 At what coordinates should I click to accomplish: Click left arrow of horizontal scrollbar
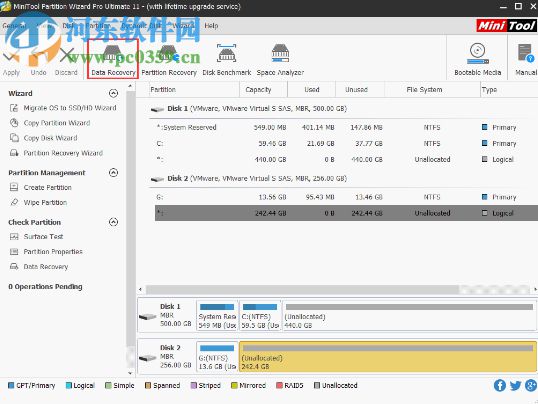[x=140, y=290]
